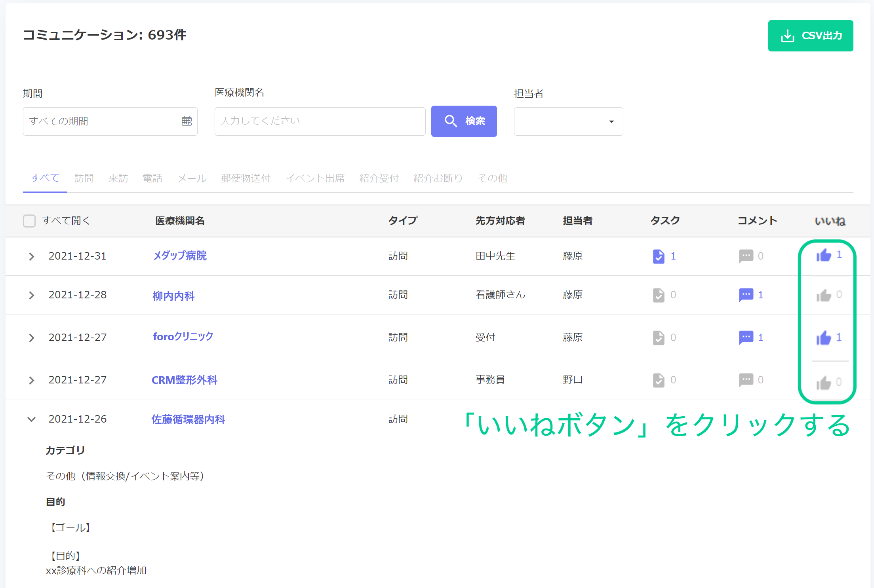Image resolution: width=874 pixels, height=588 pixels.
Task: Expand the 2021-12-27 CRM整形外科 row
Action: click(x=32, y=380)
